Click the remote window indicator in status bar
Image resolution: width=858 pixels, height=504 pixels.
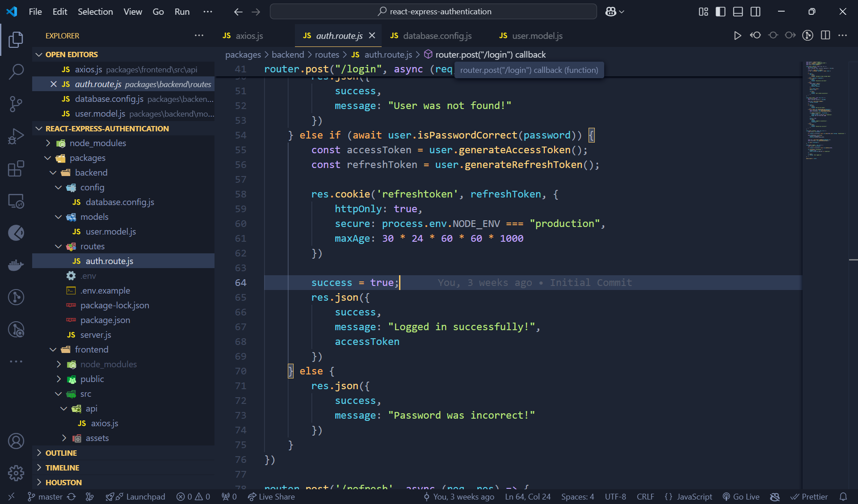tap(11, 497)
